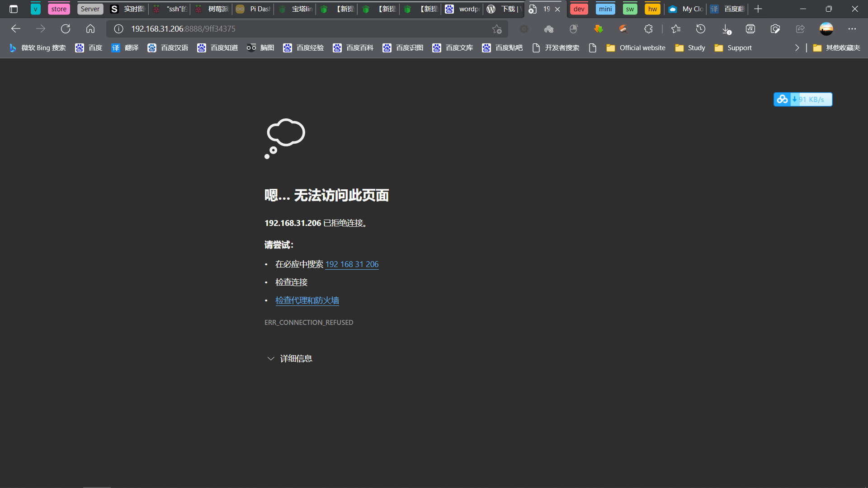Screen dimensions: 868x488
Task: Close the current 192 tab
Action: click(x=557, y=9)
